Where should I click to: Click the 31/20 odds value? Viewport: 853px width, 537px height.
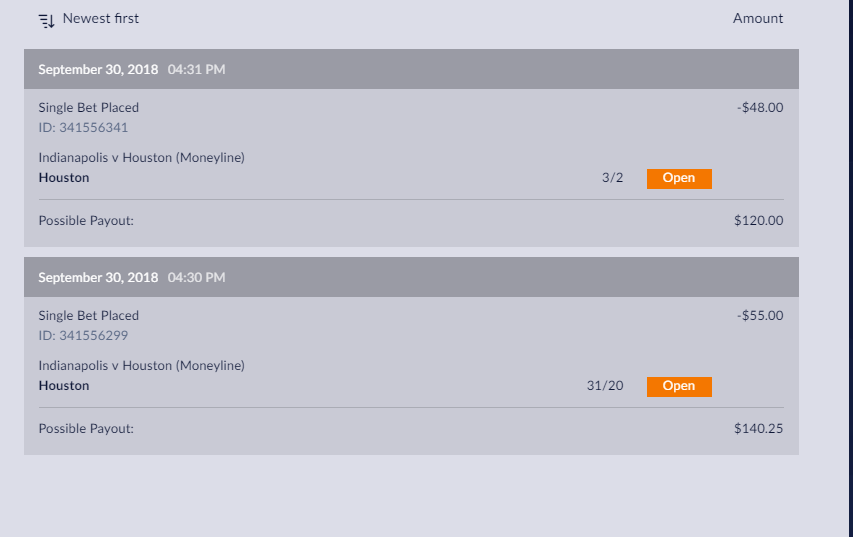[x=604, y=386]
